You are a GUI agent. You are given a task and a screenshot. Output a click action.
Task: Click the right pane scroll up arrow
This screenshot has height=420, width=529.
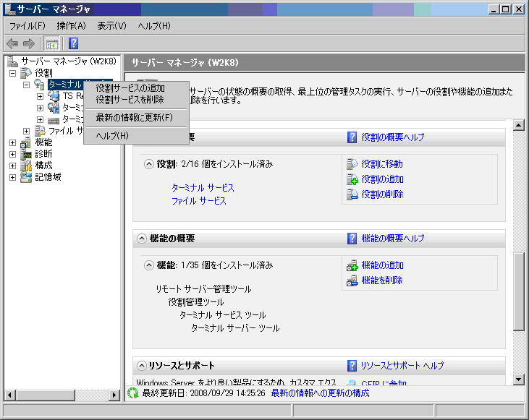point(519,125)
